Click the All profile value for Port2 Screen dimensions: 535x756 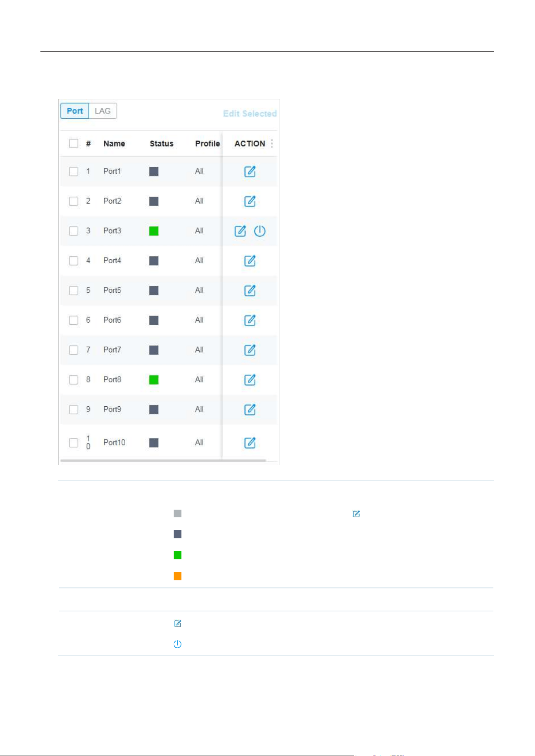click(x=199, y=201)
